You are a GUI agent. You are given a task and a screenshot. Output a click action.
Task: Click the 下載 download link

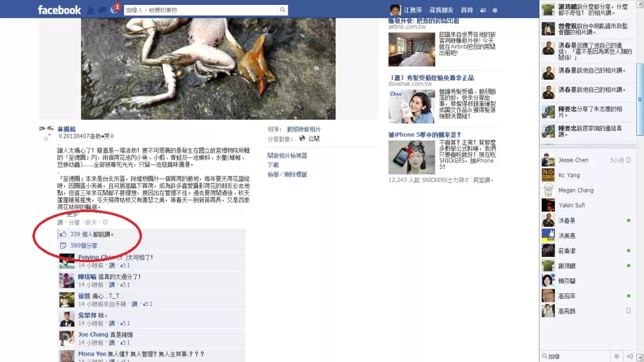tap(273, 165)
